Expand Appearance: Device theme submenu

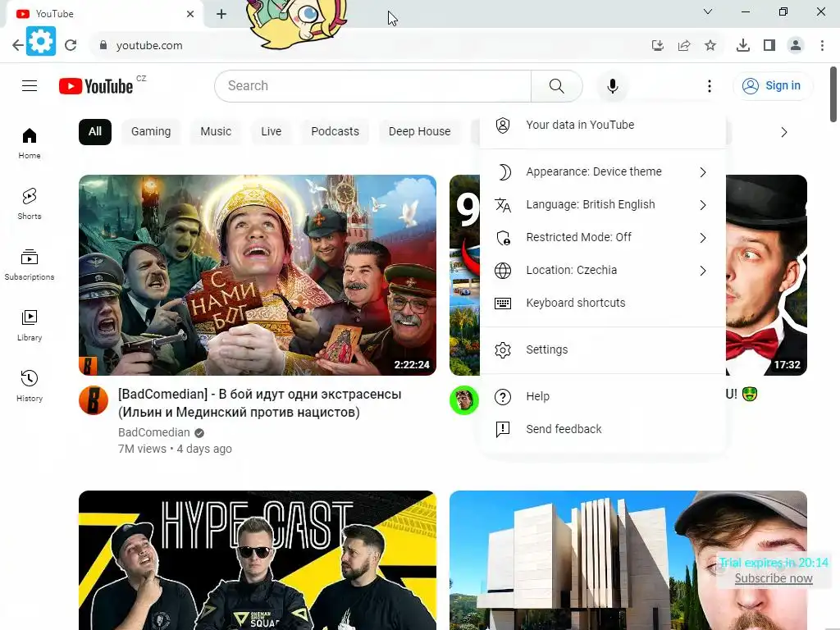603,172
